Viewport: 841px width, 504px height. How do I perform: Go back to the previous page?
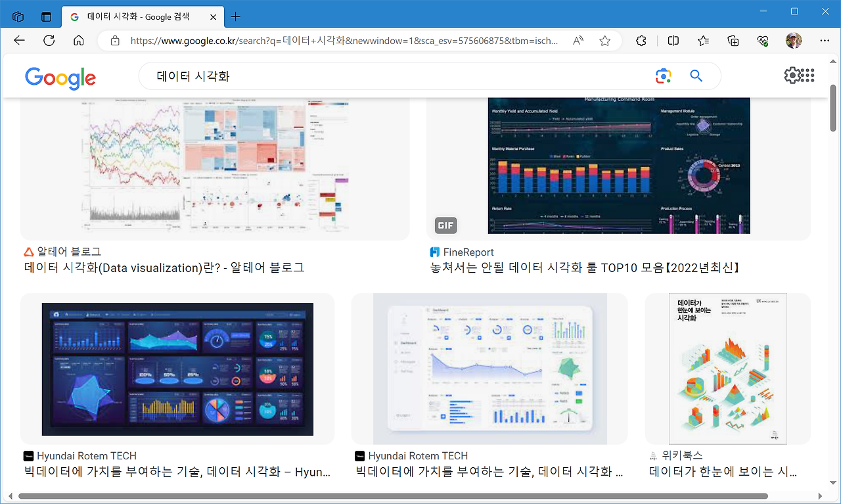[19, 41]
